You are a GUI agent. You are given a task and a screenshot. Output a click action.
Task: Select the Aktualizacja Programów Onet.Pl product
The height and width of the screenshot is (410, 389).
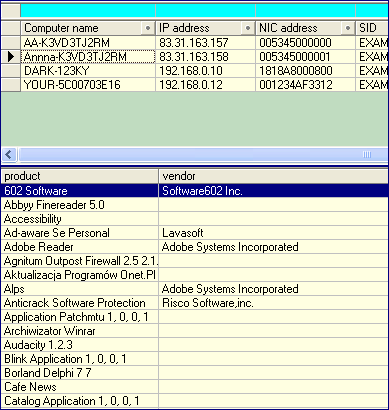80,275
